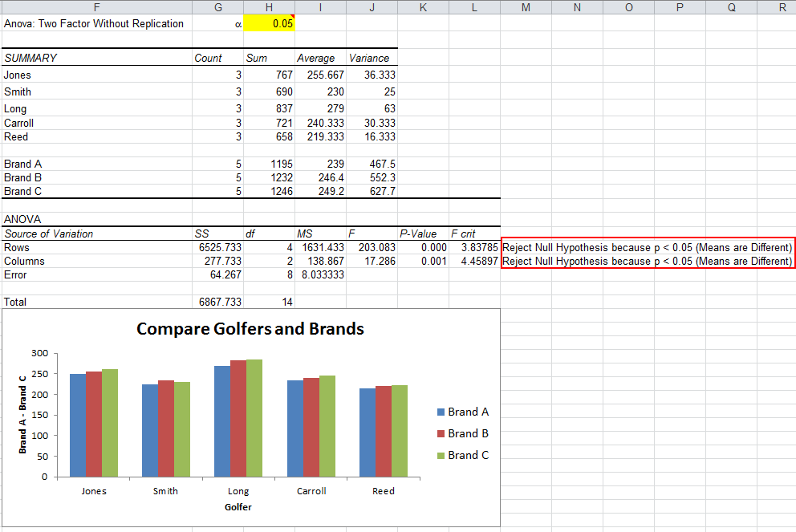This screenshot has height=532, width=796.
Task: Select the vertical axis title Brand A - Brand C
Action: (x=22, y=415)
